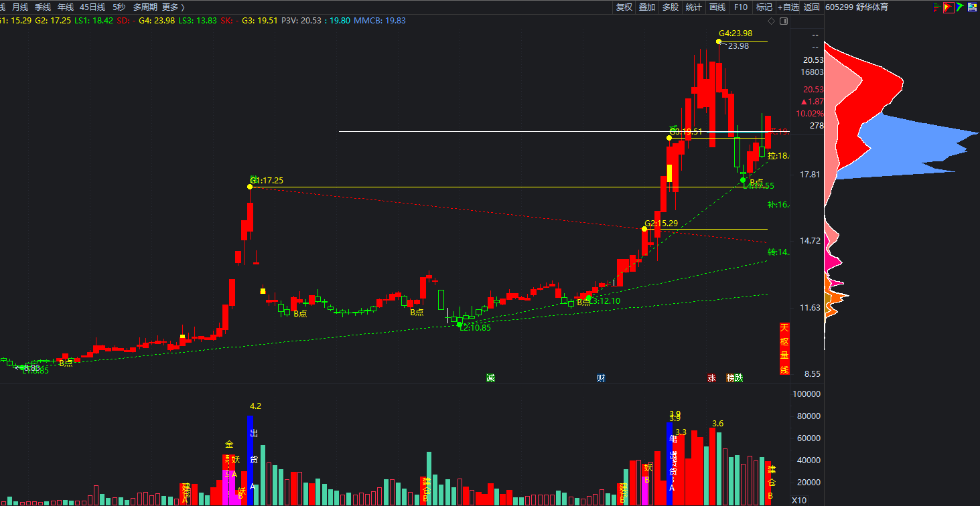Click the 返回 back button

point(811,7)
